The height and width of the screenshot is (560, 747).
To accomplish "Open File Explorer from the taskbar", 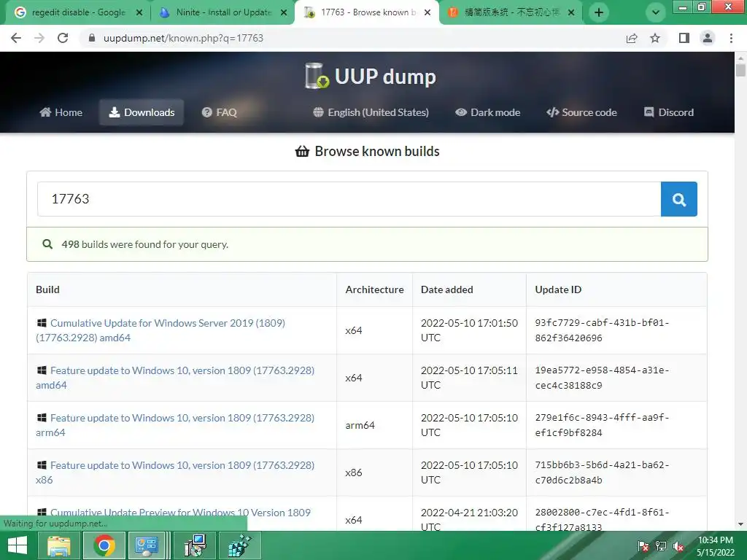I will (x=58, y=545).
